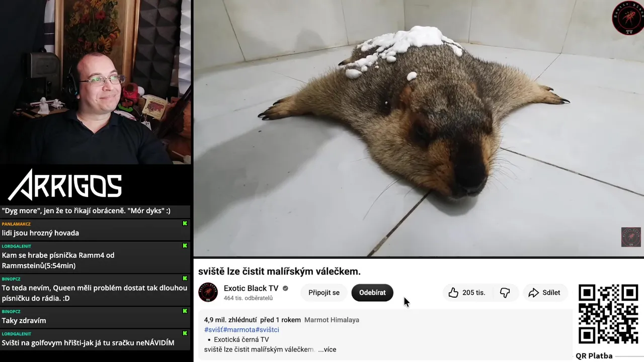Click the Sdílet share arrow button
Image resolution: width=644 pixels, height=362 pixels.
coord(544,293)
